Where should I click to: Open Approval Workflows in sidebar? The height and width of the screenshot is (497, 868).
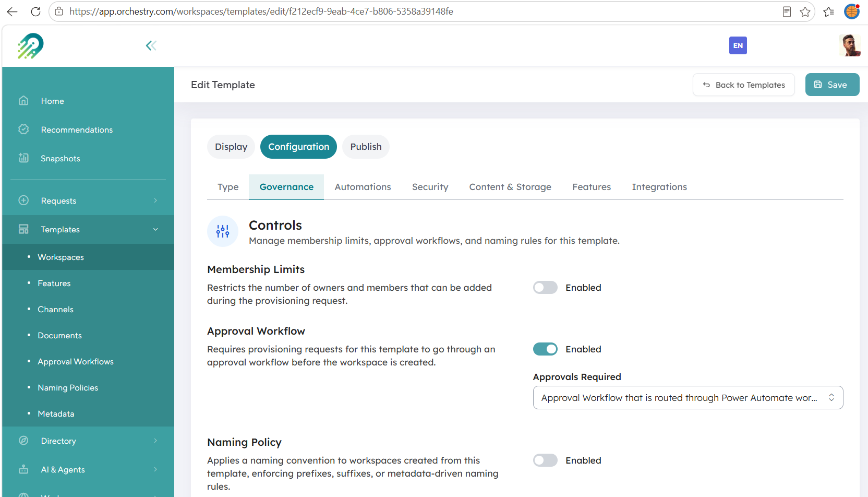(x=76, y=362)
